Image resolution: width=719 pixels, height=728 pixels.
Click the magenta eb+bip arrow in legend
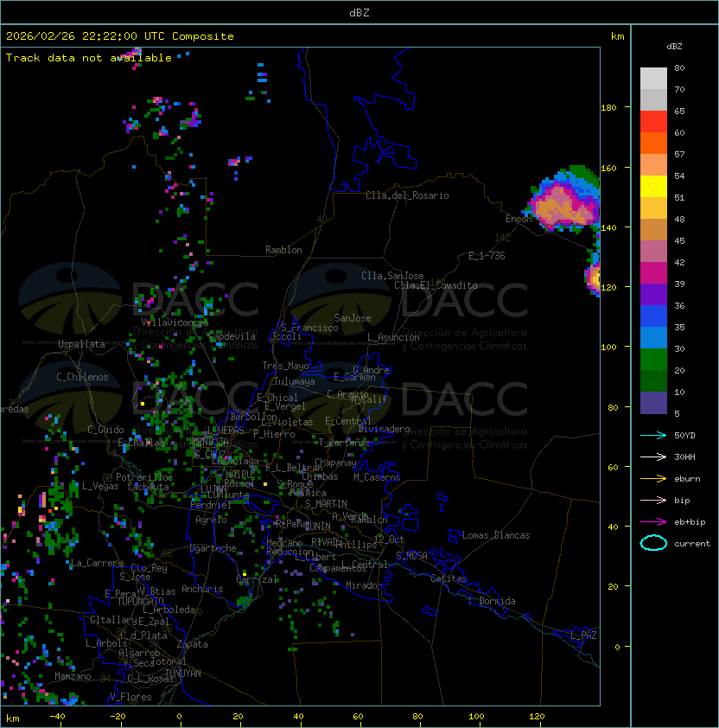click(x=653, y=522)
